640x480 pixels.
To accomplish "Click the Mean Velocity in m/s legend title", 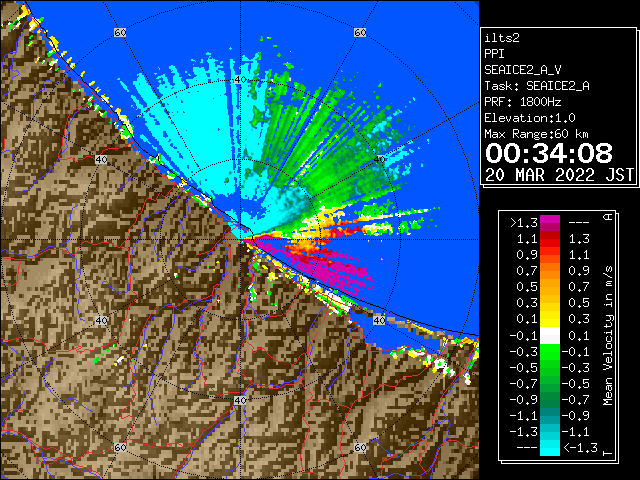I will click(x=608, y=336).
